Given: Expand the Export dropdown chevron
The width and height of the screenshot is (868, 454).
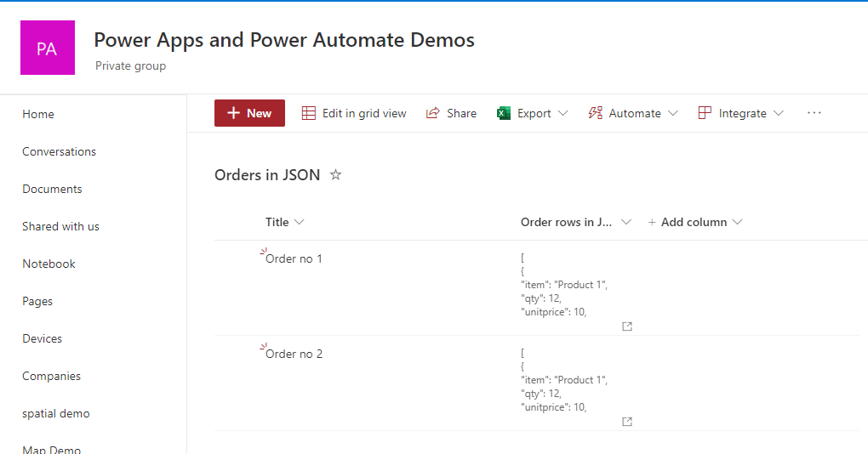Looking at the screenshot, I should click(x=562, y=113).
